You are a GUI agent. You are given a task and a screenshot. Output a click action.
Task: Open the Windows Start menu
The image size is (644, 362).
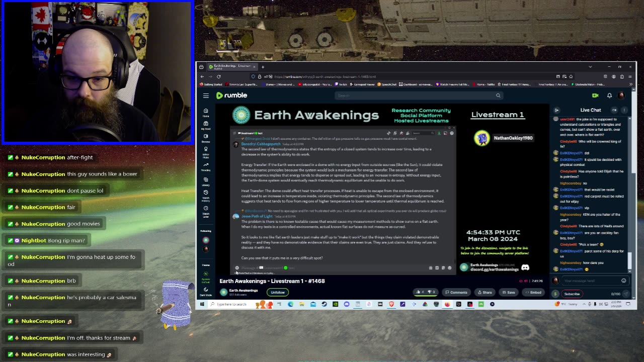click(202, 304)
